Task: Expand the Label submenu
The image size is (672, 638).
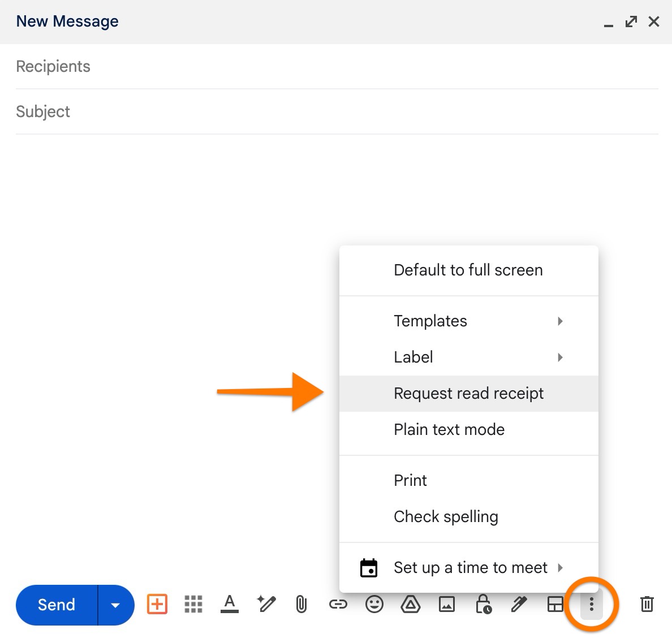Action: point(413,357)
